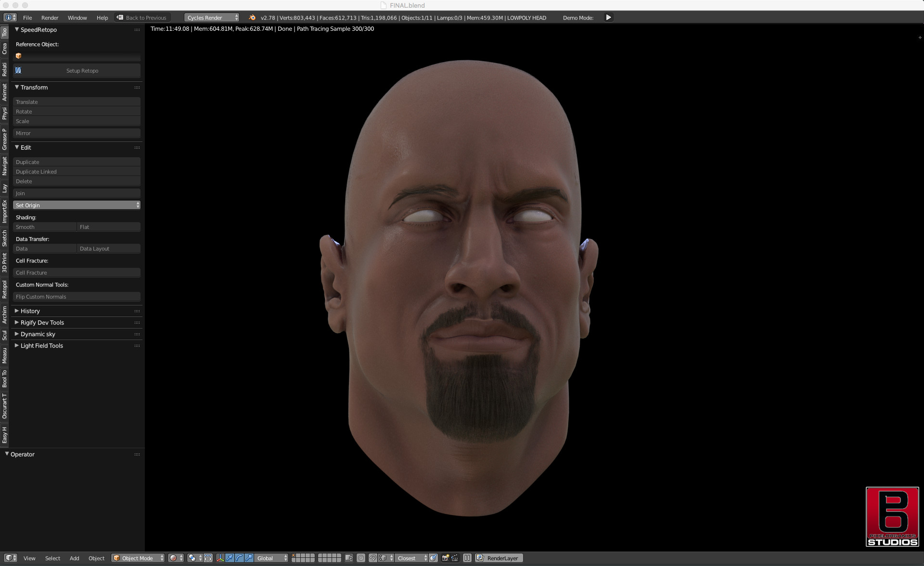Click the Setup Retopo button
Viewport: 924px width, 566px height.
82,71
